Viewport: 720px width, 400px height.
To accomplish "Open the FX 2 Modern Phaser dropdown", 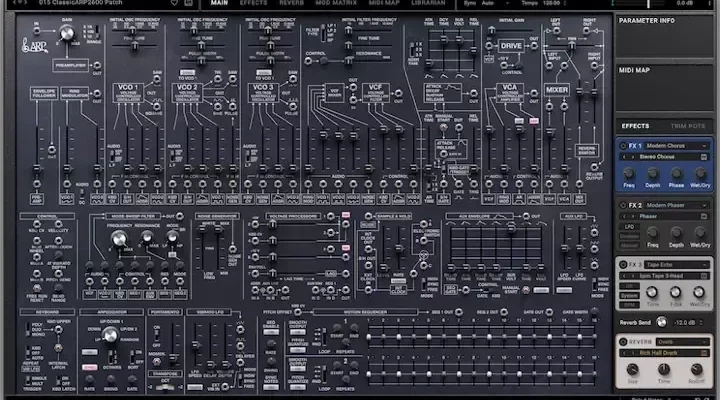I will tap(676, 205).
